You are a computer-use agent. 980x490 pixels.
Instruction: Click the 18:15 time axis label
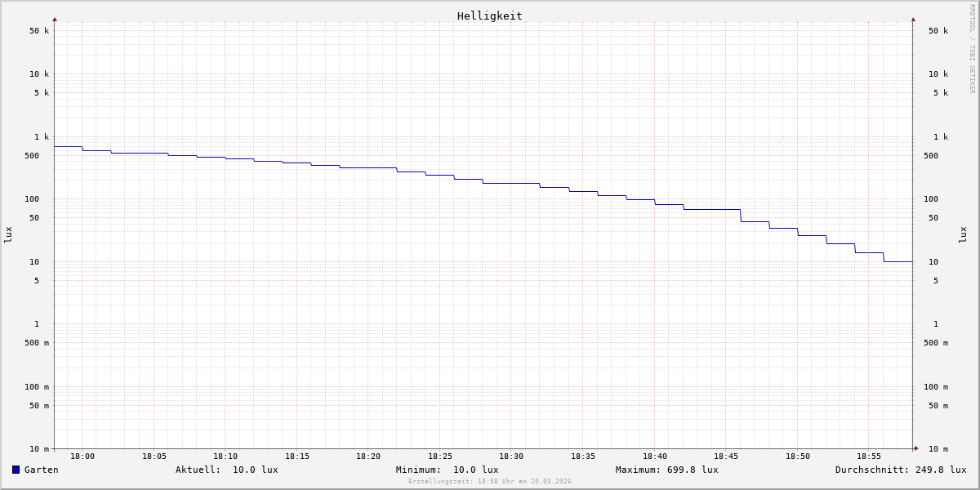[x=297, y=457]
